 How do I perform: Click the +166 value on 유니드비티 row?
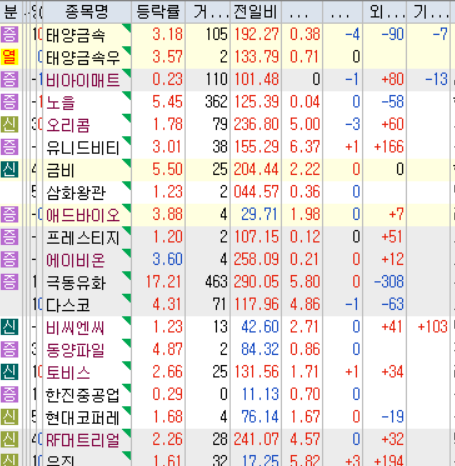click(389, 147)
